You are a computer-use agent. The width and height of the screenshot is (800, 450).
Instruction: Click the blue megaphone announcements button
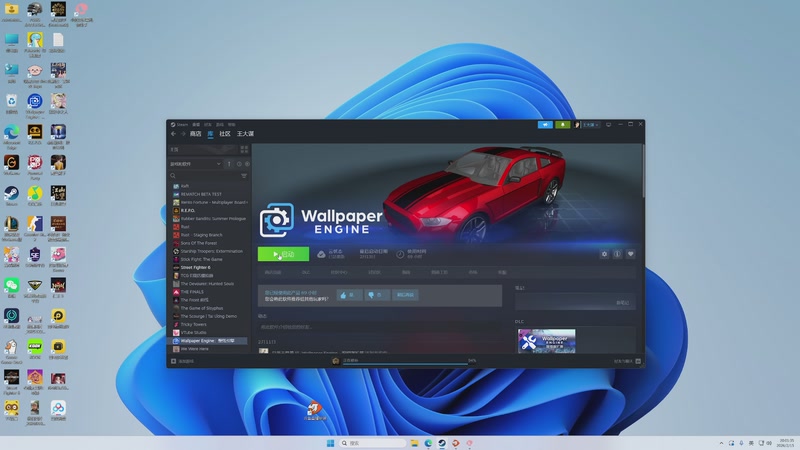(545, 124)
